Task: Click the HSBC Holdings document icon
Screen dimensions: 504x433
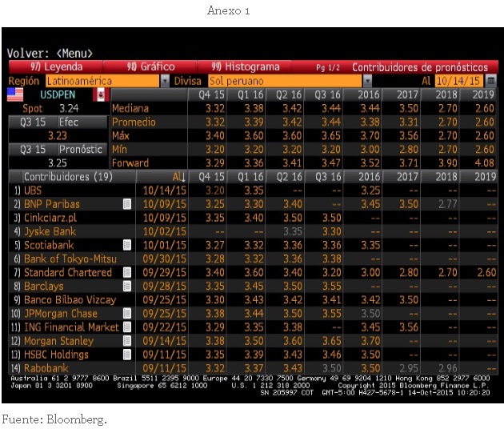Action: point(126,354)
